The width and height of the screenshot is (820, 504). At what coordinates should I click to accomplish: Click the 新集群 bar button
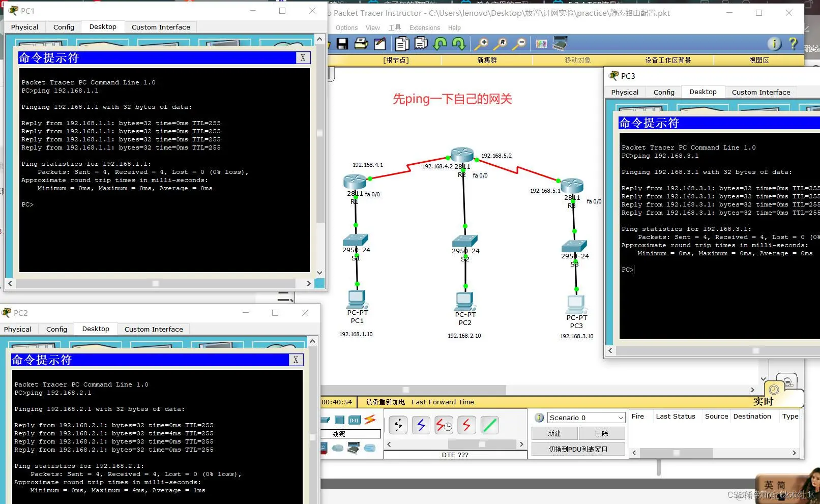coord(487,60)
